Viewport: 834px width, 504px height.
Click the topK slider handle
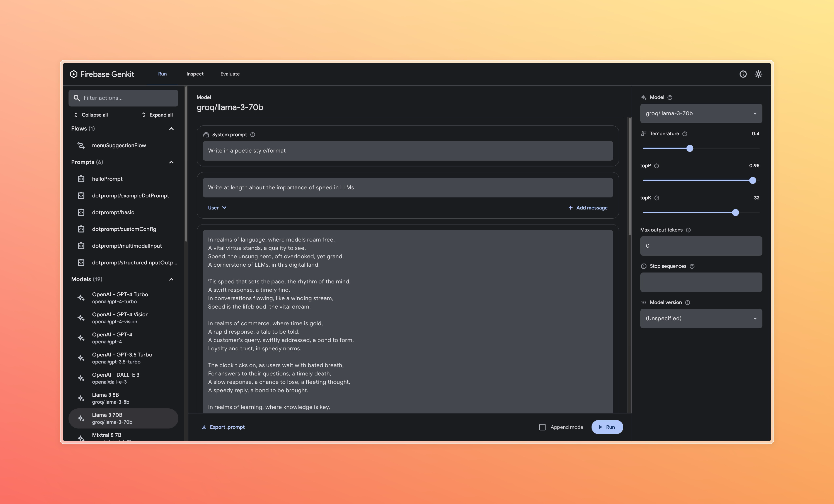735,212
